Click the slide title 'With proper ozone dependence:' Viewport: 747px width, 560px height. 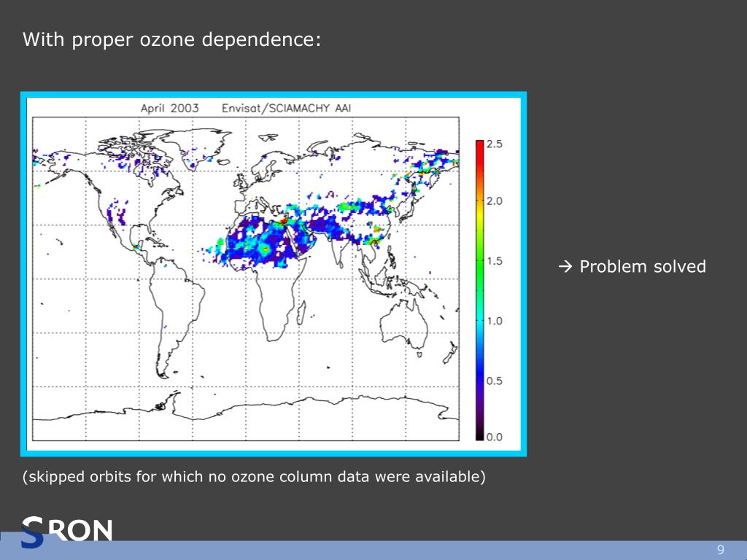172,40
